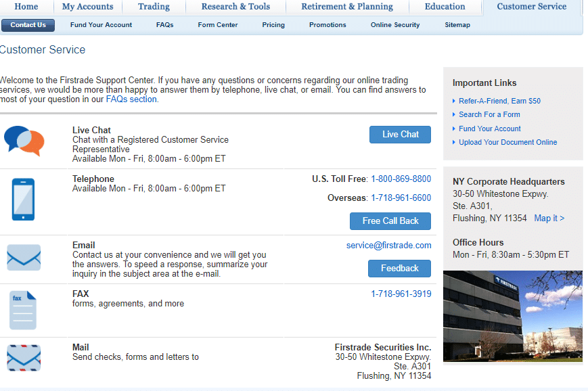This screenshot has width=588, height=391.
Task: Select Contact Us in the submenu
Action: click(x=28, y=25)
